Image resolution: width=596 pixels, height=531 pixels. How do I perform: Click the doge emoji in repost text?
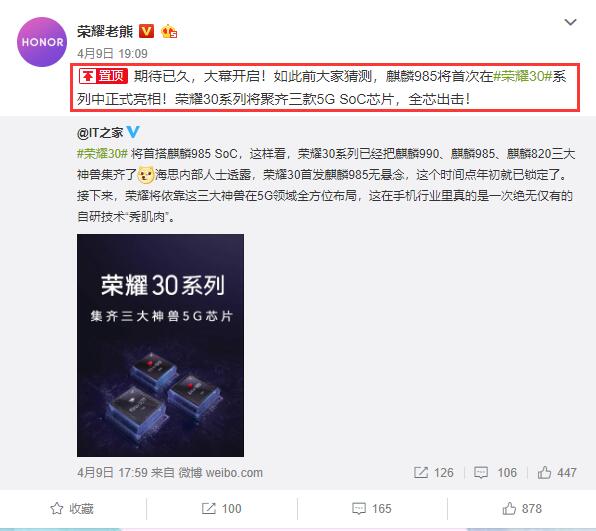tap(146, 174)
